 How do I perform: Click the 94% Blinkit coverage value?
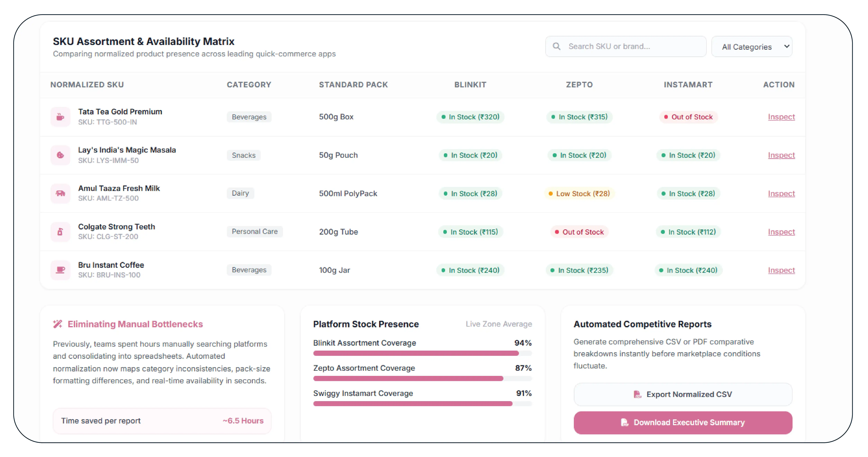point(523,343)
